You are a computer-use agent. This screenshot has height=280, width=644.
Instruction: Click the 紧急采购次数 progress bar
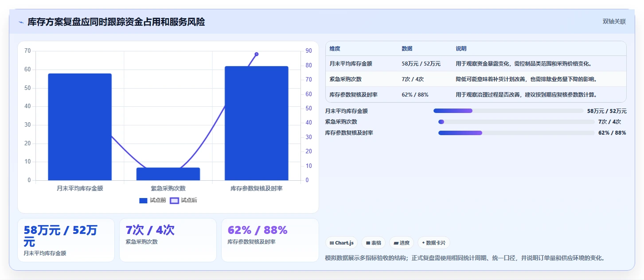(516, 122)
